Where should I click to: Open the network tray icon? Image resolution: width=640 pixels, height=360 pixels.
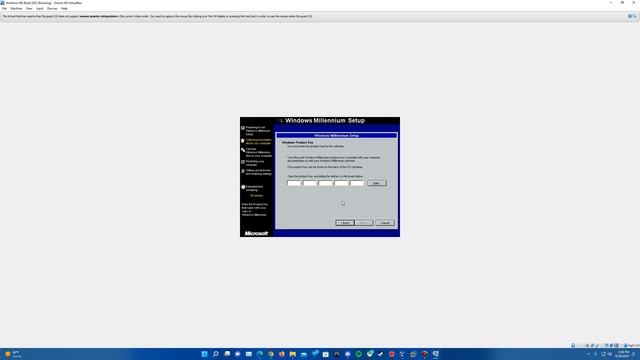pos(603,354)
